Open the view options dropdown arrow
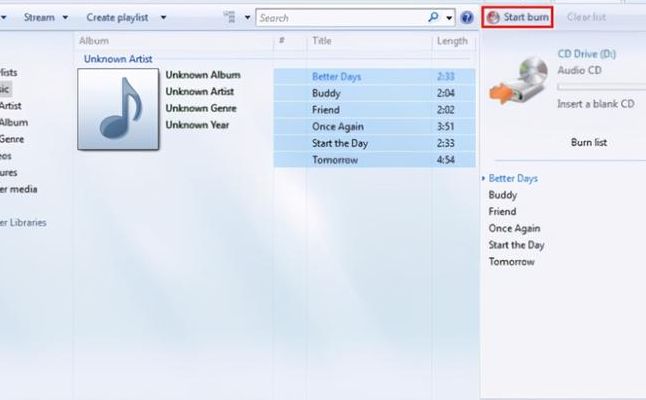Viewport: 646px width, 400px height. [247, 17]
